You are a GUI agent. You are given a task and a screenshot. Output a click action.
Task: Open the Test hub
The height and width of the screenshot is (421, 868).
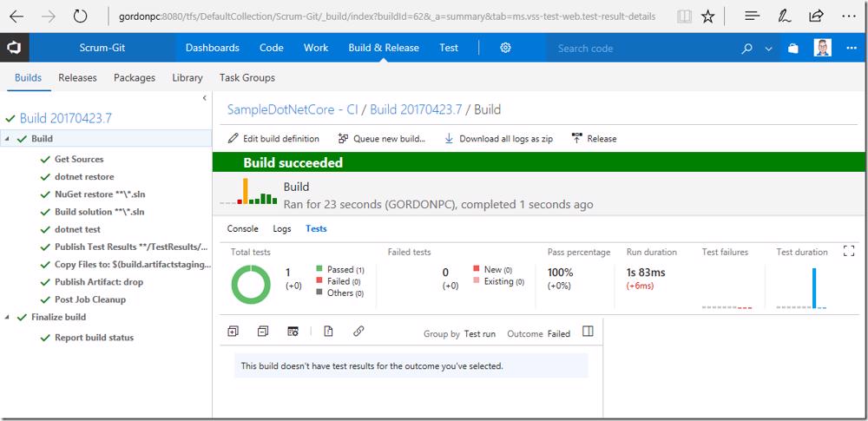pyautogui.click(x=449, y=48)
